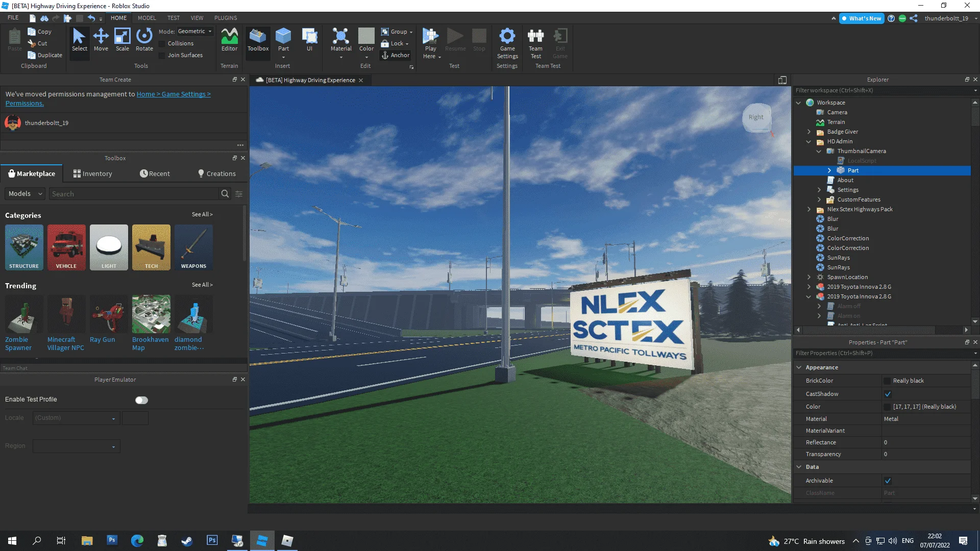
Task: Cut the selected object
Action: (38, 43)
